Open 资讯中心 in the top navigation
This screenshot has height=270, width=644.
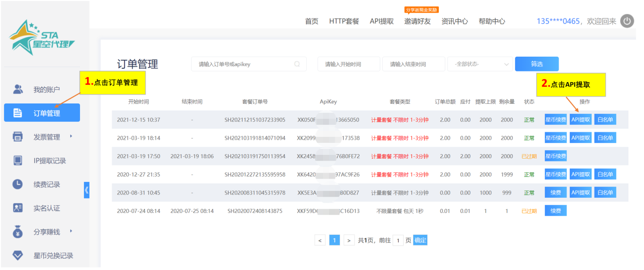pyautogui.click(x=454, y=21)
